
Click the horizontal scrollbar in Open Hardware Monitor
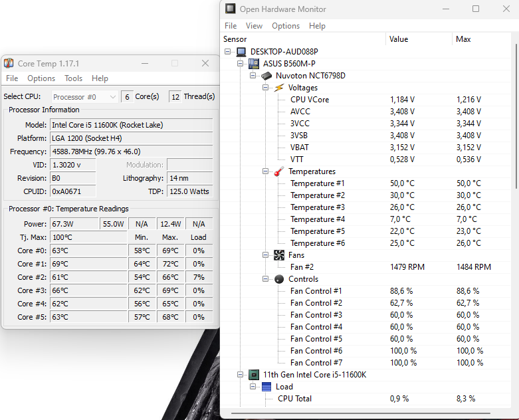[360, 413]
